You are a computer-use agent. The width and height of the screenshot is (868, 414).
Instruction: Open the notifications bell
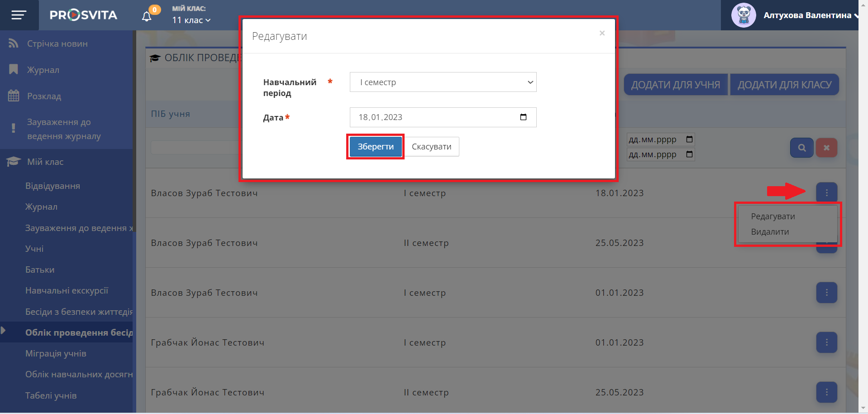click(x=147, y=17)
